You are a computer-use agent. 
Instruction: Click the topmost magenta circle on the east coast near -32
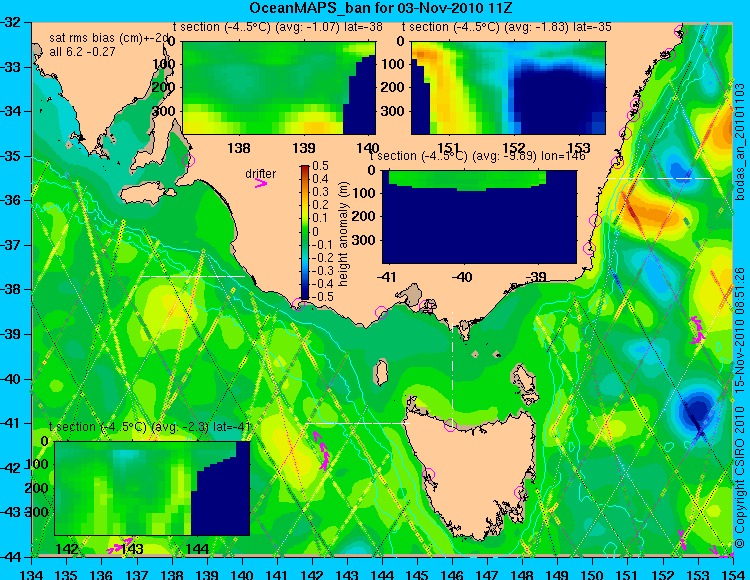tap(681, 32)
